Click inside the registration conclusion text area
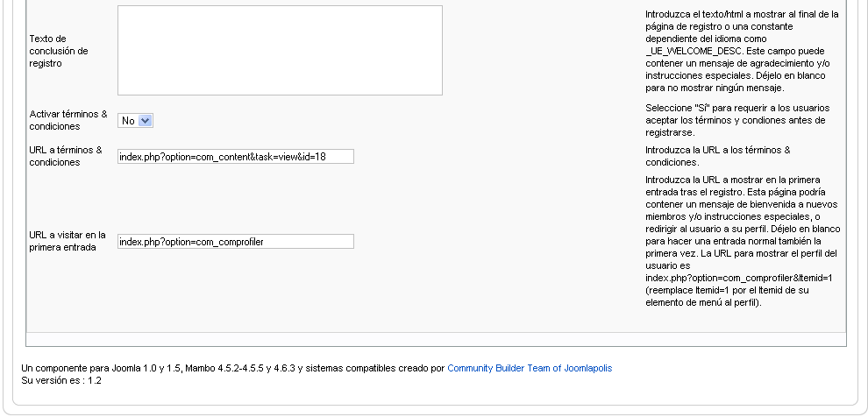Viewport: 868px width, 417px height. coord(280,50)
